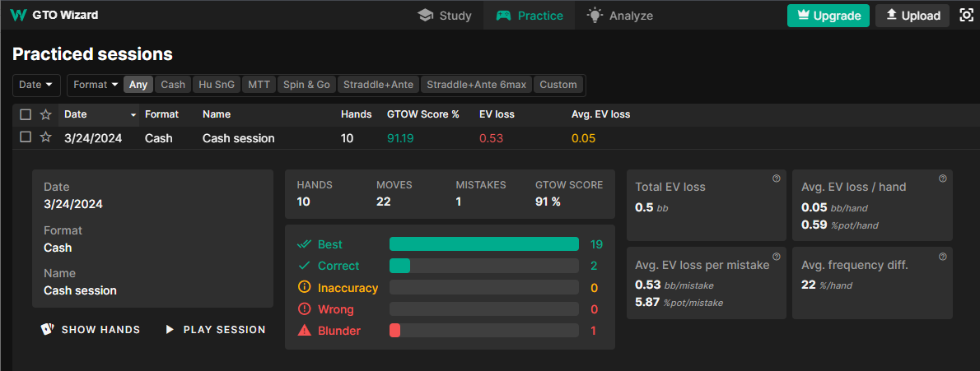Select the Any format filter
Viewport: 980px width, 371px height.
tap(138, 84)
